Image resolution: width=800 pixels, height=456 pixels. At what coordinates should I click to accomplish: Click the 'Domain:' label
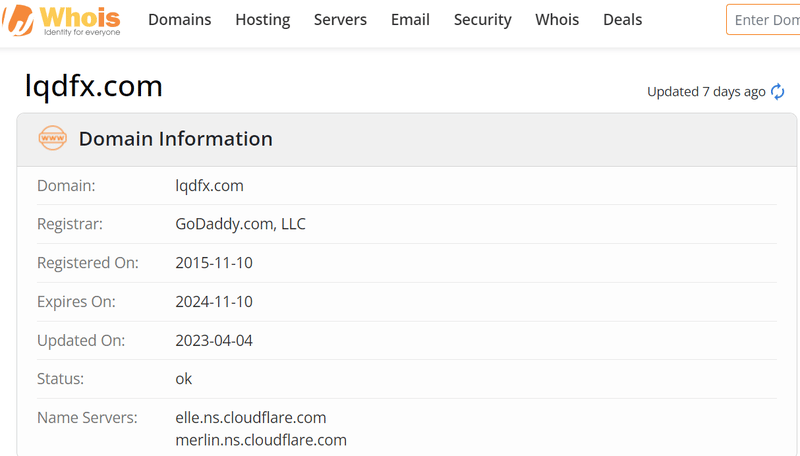click(66, 186)
